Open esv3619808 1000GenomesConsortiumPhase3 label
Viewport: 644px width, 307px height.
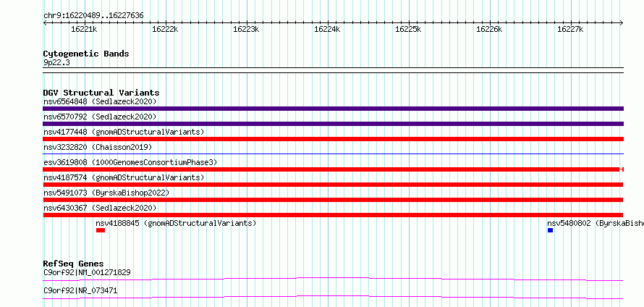tap(130, 162)
